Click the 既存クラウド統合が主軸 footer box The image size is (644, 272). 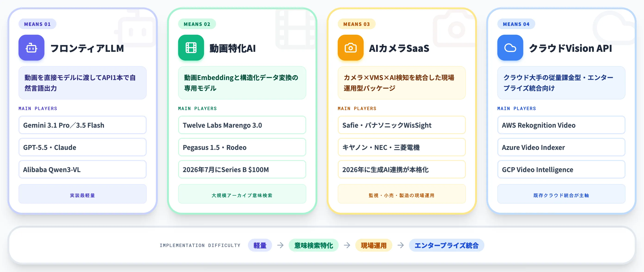pyautogui.click(x=561, y=194)
